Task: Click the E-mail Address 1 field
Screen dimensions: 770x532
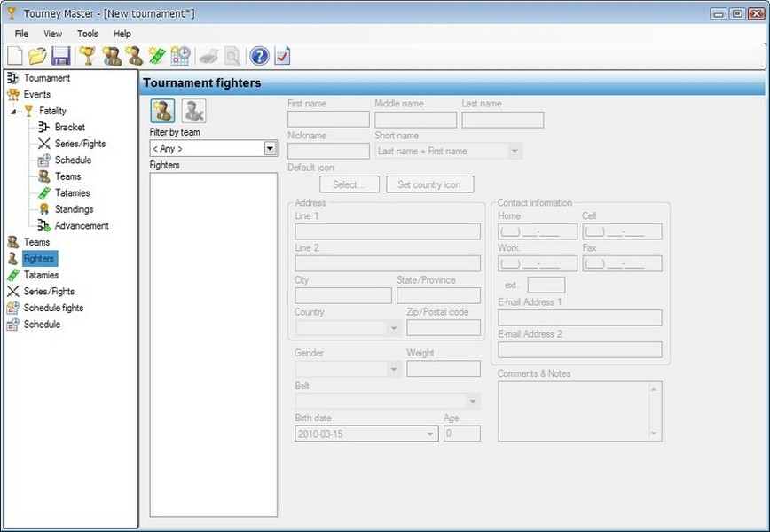Action: pyautogui.click(x=580, y=317)
